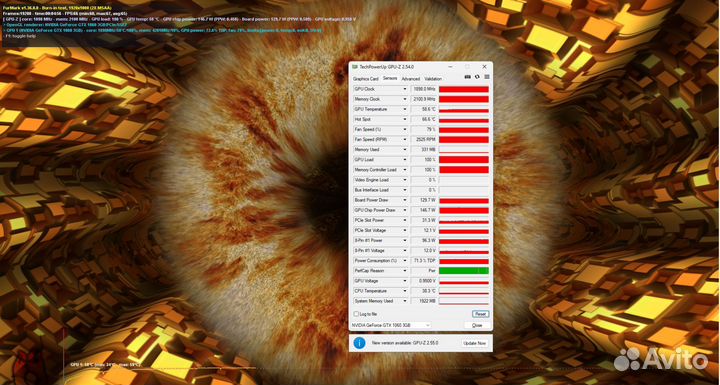Viewport: 720px width, 385px height.
Task: Expand the 8-Pin #1 Power dropdown
Action: pyautogui.click(x=405, y=241)
